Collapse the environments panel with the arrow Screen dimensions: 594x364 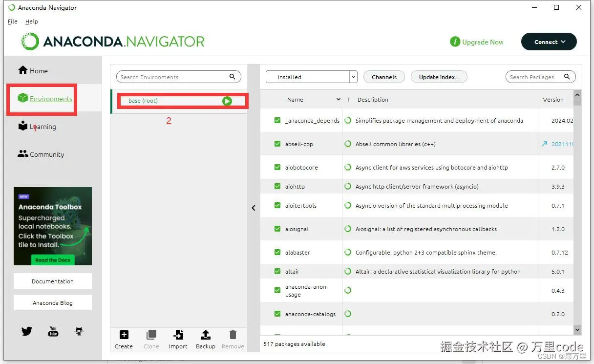254,208
